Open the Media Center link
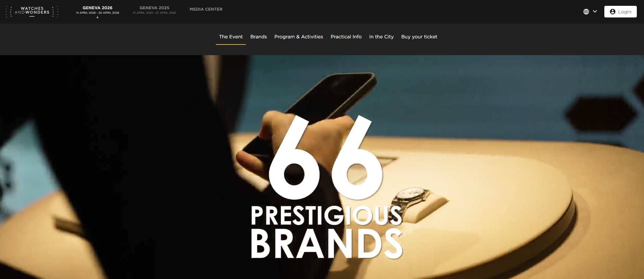This screenshot has height=279, width=644. point(206,9)
